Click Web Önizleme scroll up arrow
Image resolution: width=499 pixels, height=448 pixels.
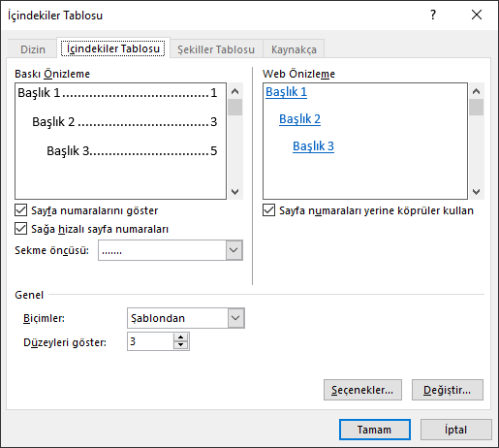point(476,91)
